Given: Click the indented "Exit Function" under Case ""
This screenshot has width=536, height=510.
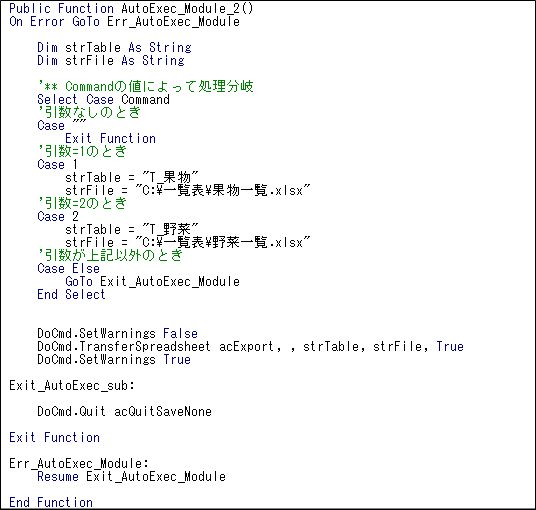Looking at the screenshot, I should [x=110, y=138].
